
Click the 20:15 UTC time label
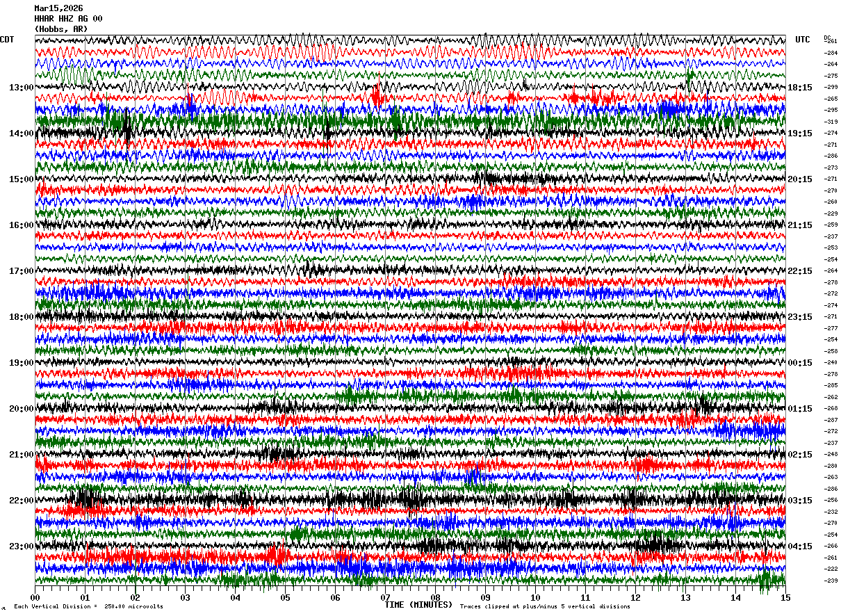click(x=800, y=179)
